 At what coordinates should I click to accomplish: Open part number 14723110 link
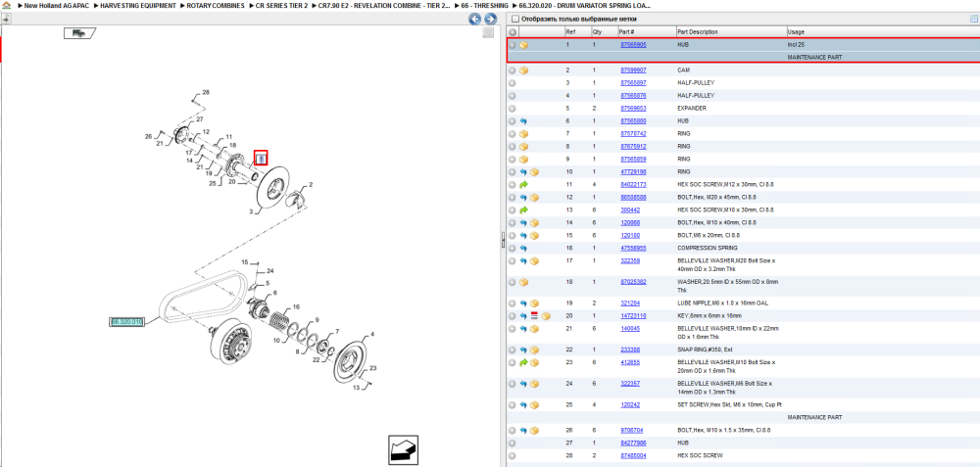(x=633, y=316)
